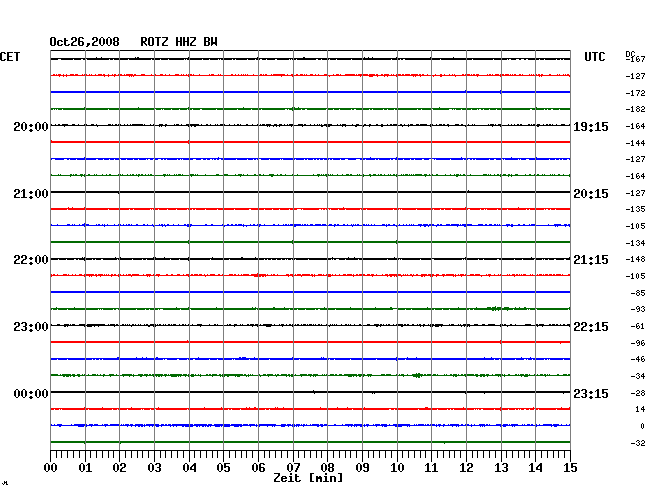Click the UTC column header
The image size is (650, 494).
594,57
